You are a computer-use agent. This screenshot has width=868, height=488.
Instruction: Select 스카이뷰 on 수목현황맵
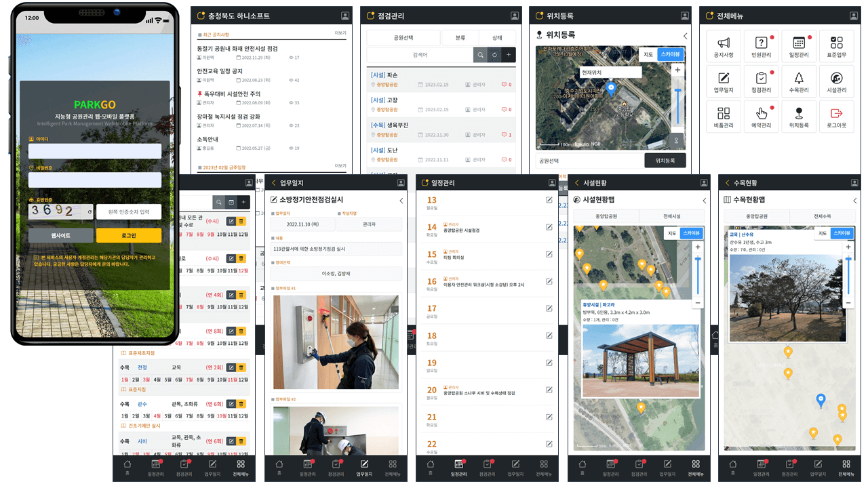(842, 233)
